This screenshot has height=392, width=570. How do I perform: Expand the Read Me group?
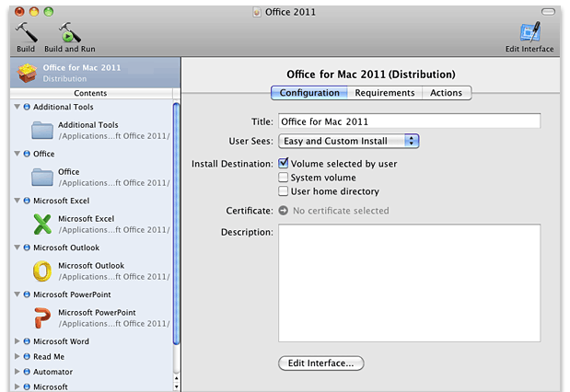17,356
